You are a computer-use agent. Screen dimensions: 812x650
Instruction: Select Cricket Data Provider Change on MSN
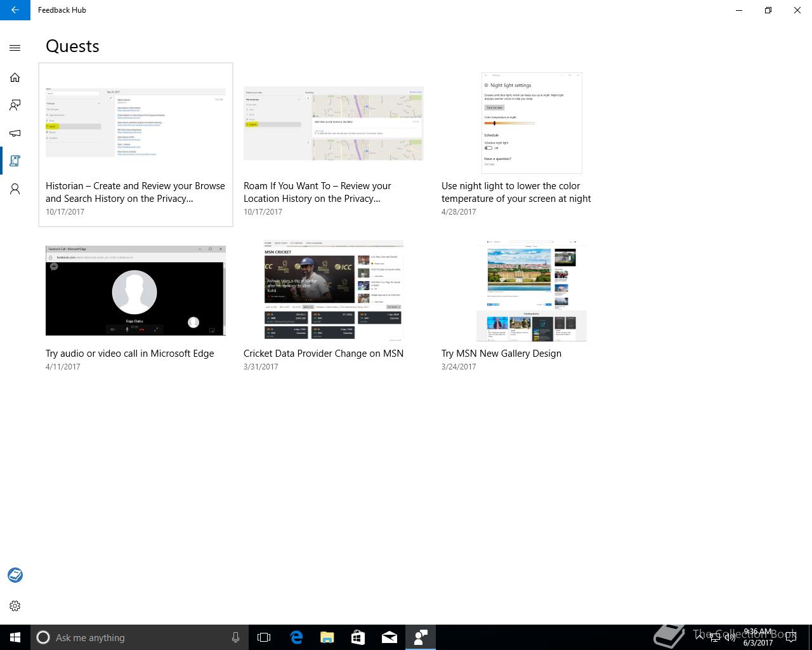tap(324, 353)
